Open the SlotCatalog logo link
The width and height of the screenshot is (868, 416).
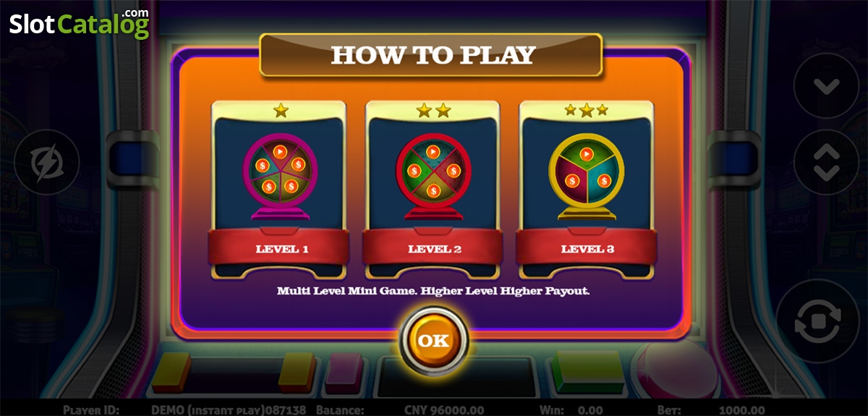[x=80, y=22]
